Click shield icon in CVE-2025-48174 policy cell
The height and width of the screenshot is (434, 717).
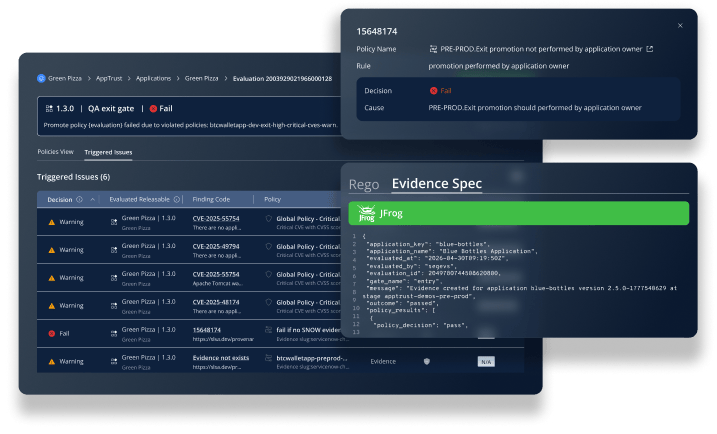click(x=268, y=302)
